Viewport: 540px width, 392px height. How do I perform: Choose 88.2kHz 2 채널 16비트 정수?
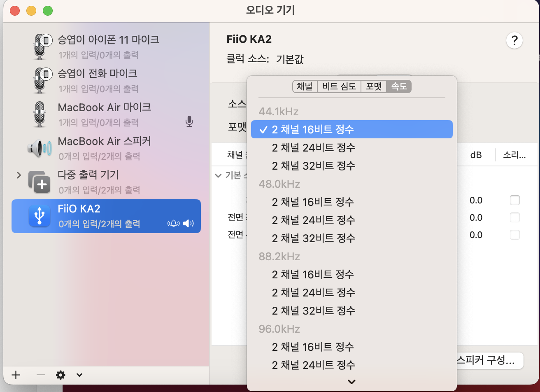(352, 274)
